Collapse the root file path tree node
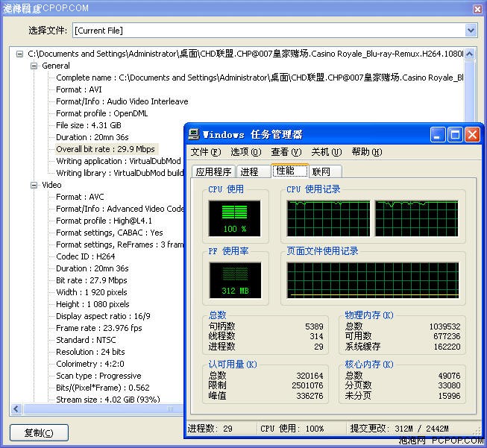The height and width of the screenshot is (448, 487). 19,54
